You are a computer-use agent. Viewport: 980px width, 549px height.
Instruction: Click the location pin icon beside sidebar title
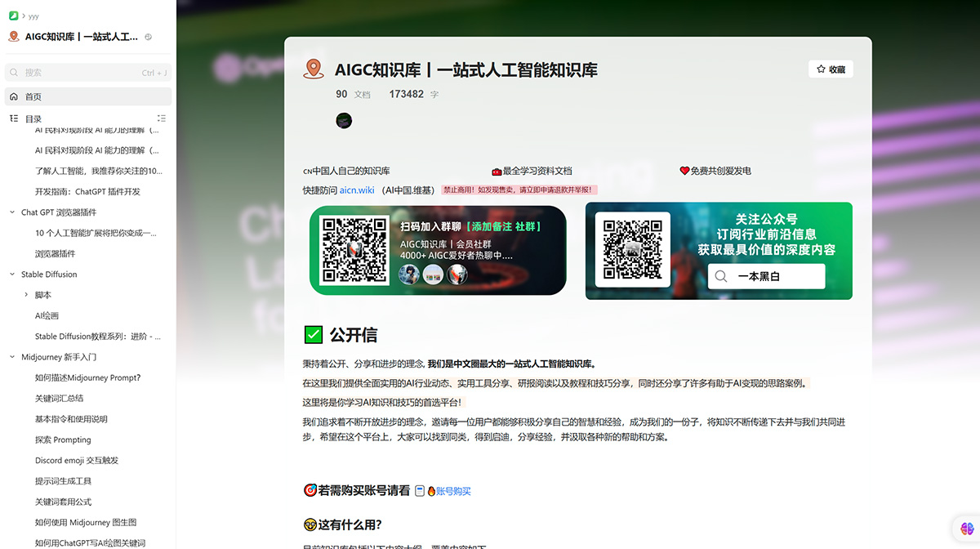click(14, 36)
